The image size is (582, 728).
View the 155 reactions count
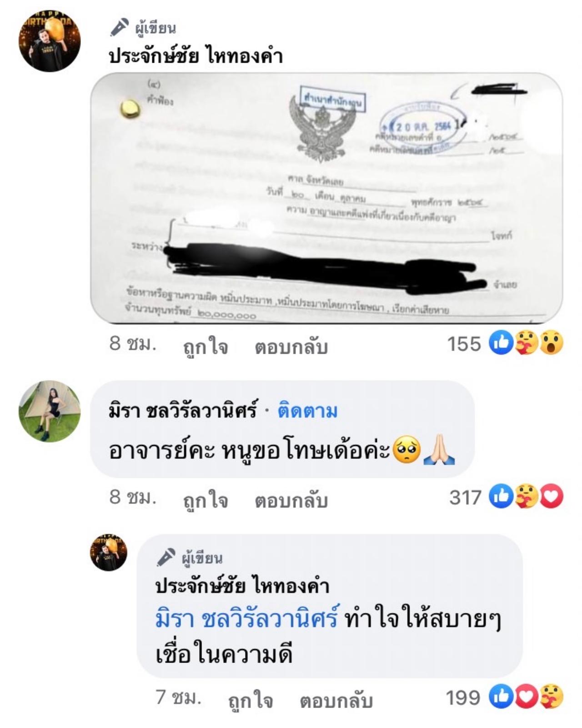pyautogui.click(x=464, y=344)
